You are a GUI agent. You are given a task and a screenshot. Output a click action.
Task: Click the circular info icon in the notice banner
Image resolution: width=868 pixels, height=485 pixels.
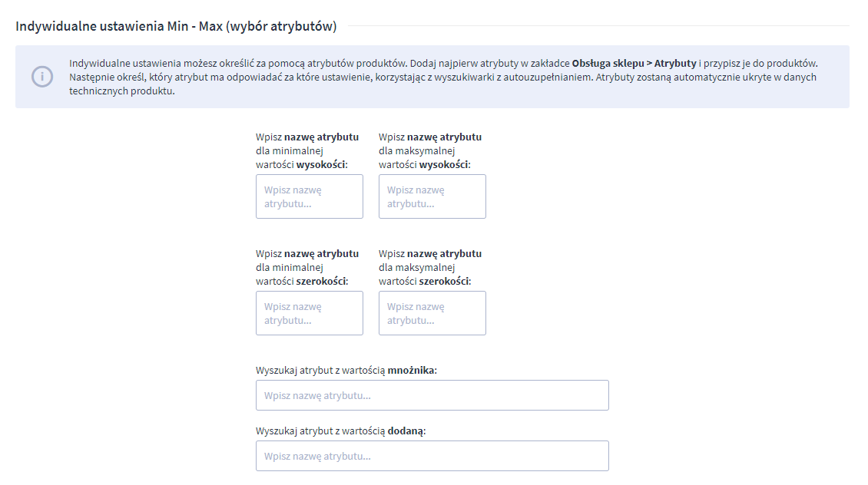pos(43,77)
